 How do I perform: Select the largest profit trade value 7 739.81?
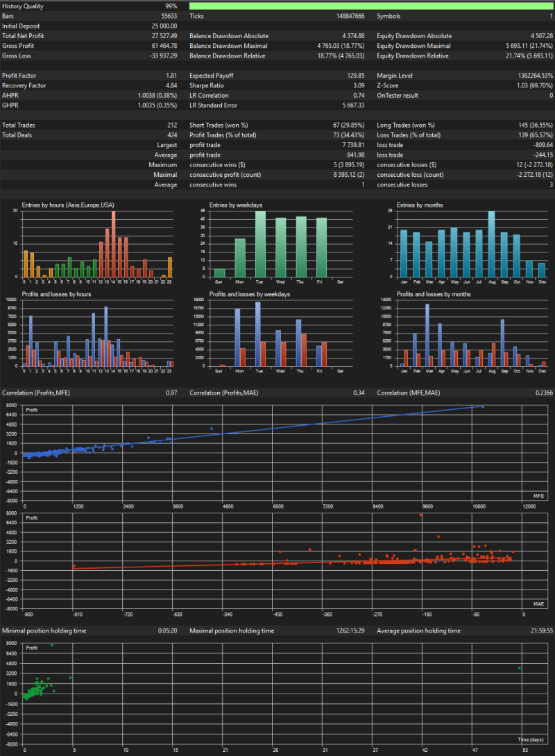353,145
